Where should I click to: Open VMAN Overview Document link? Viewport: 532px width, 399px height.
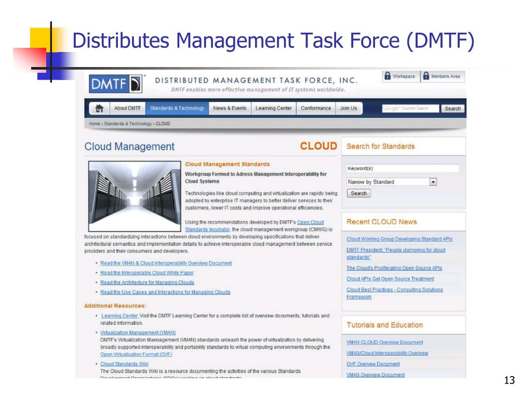[376, 375]
